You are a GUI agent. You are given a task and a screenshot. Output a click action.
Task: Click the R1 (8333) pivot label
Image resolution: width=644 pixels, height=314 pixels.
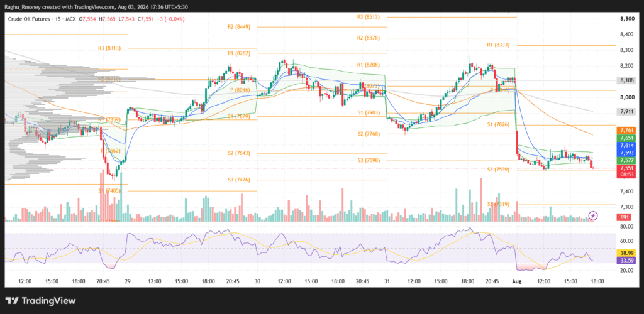498,45
